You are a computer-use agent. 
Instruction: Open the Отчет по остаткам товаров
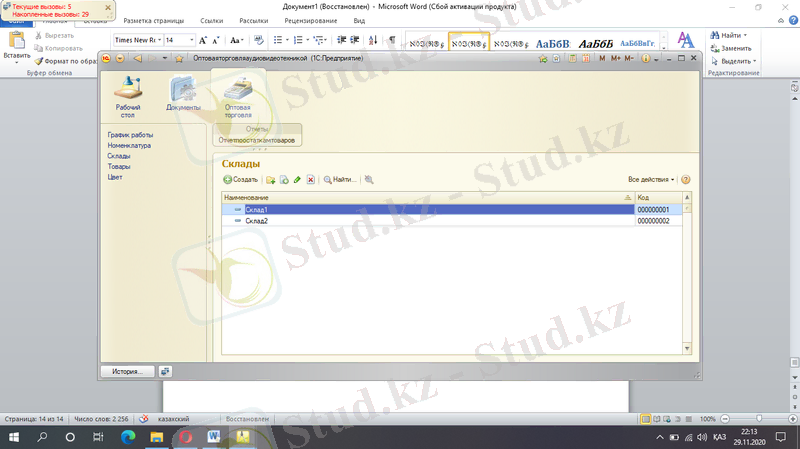coord(257,140)
